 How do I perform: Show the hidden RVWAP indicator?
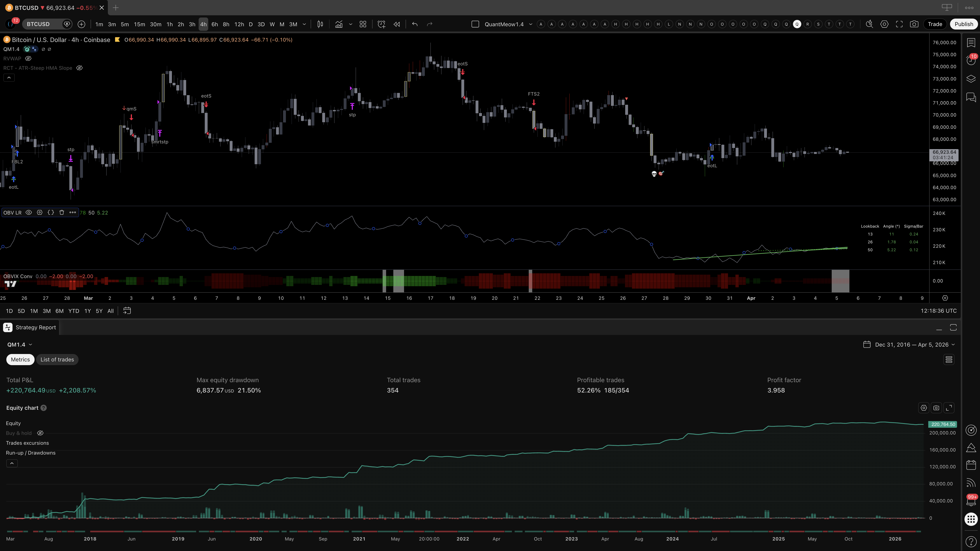28,59
